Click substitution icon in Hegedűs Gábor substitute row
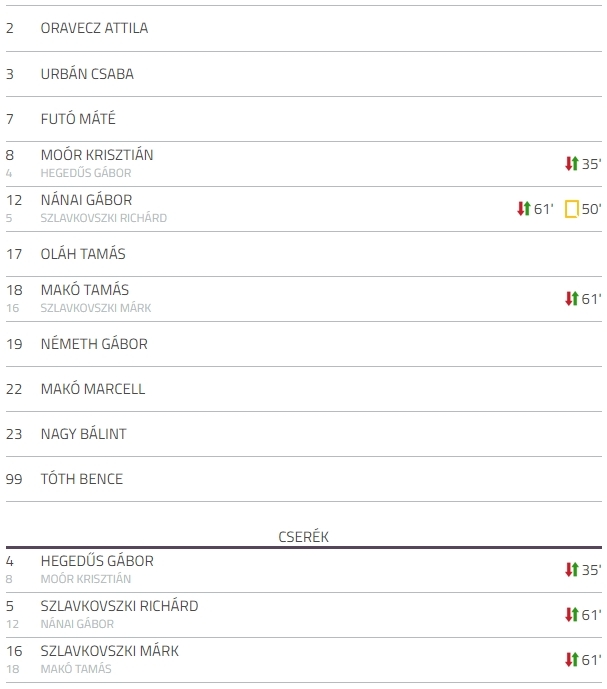Image resolution: width=607 pixels, height=689 pixels. [571, 569]
